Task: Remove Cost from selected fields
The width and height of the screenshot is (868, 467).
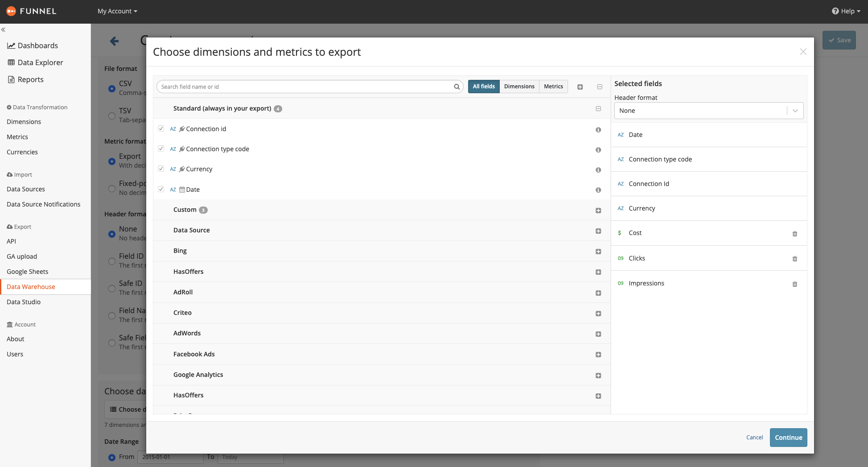Action: click(794, 234)
